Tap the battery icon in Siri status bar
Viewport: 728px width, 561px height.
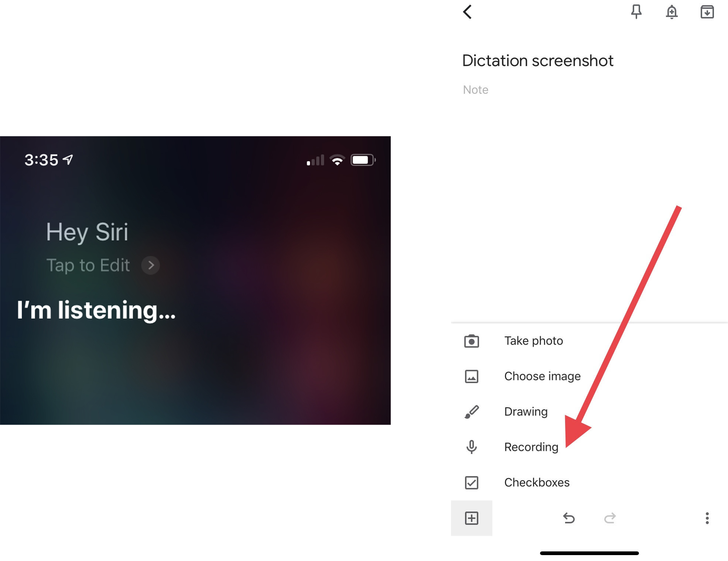click(x=363, y=160)
